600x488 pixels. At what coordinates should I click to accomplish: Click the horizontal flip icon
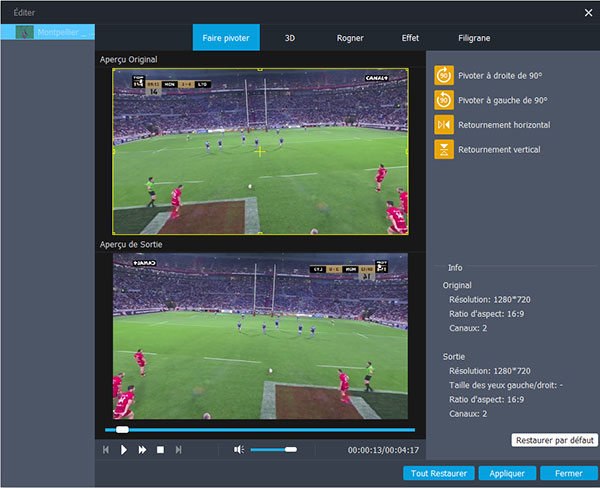[444, 125]
